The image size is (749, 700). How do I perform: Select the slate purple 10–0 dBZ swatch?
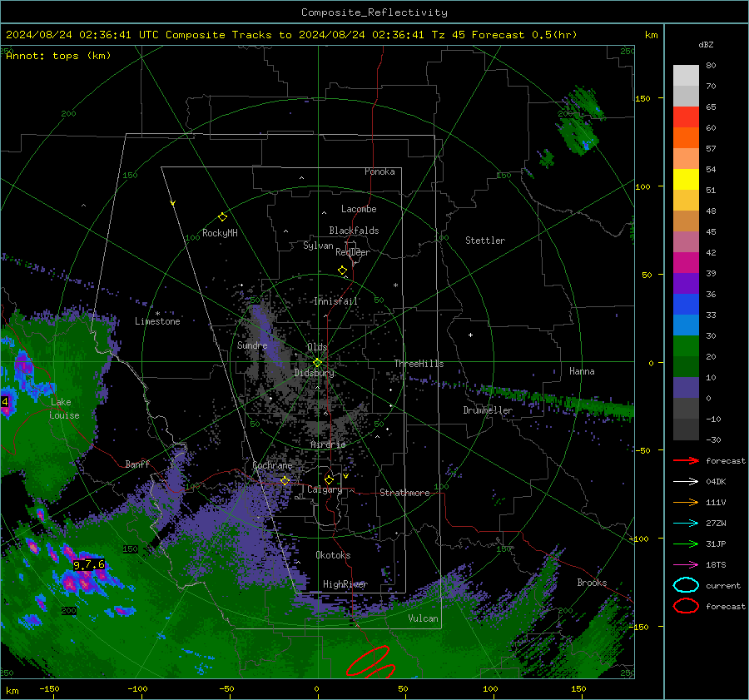[x=686, y=388]
